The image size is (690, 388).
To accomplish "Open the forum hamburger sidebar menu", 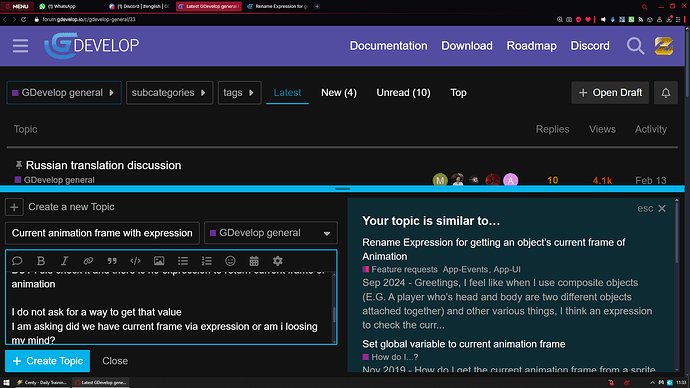I will (20, 46).
